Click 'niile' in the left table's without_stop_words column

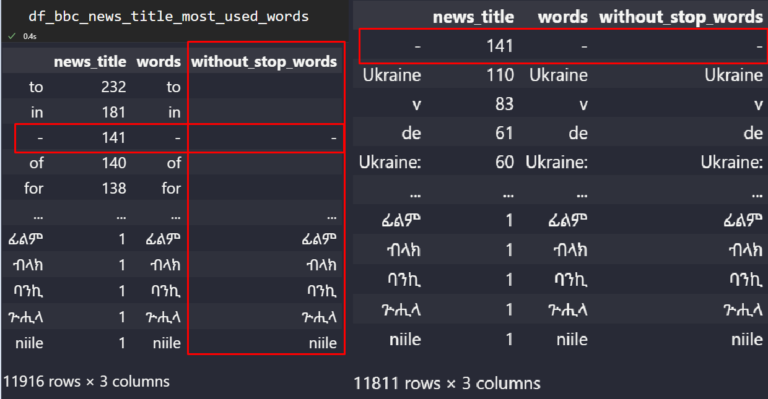pos(323,343)
